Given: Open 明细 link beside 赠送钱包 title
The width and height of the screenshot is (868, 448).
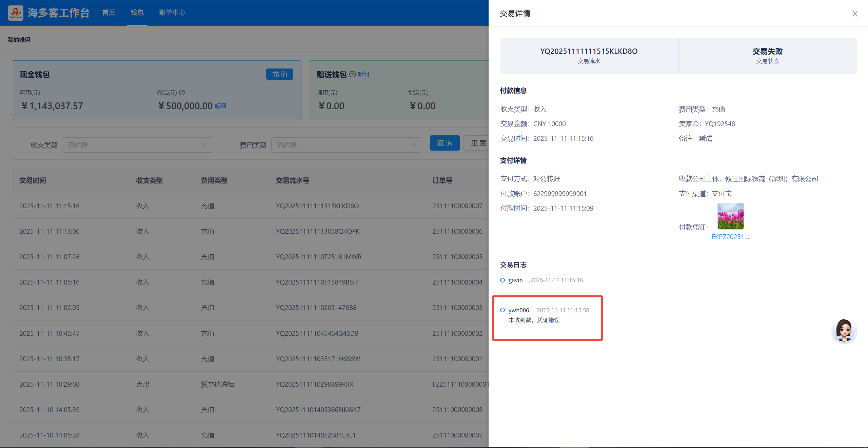Looking at the screenshot, I should 363,74.
